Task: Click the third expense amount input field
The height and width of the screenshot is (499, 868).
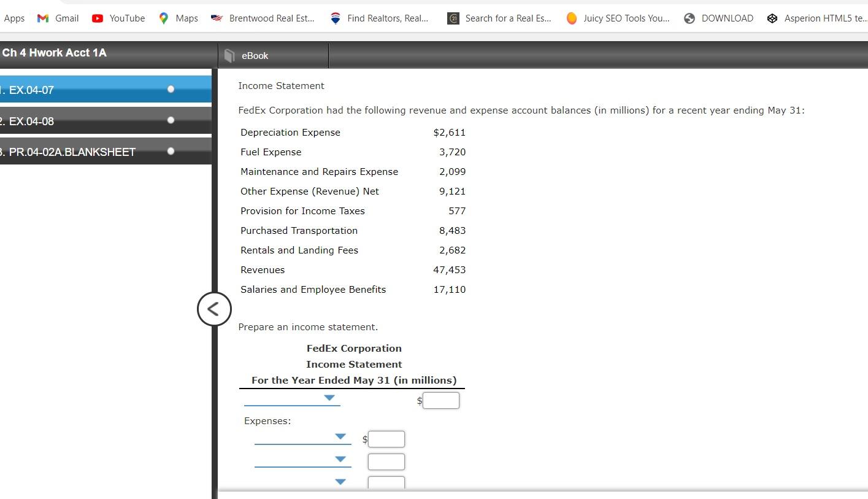Action: [386, 482]
